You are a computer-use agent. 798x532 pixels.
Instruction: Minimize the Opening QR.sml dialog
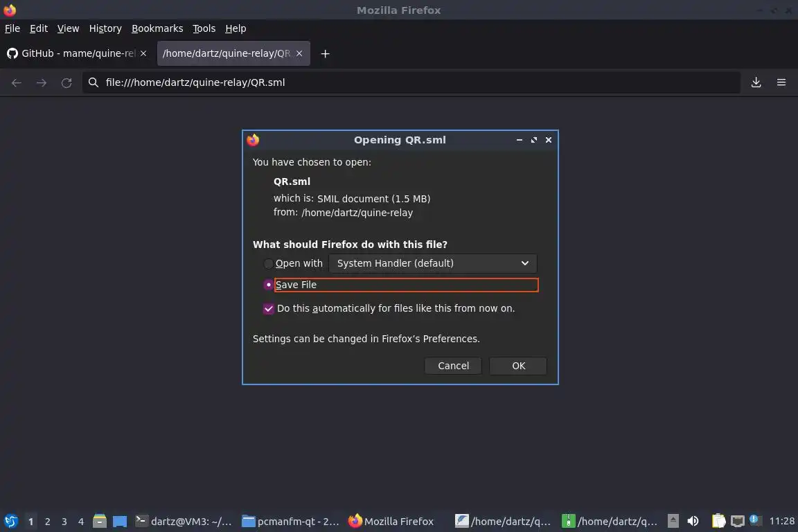(519, 140)
